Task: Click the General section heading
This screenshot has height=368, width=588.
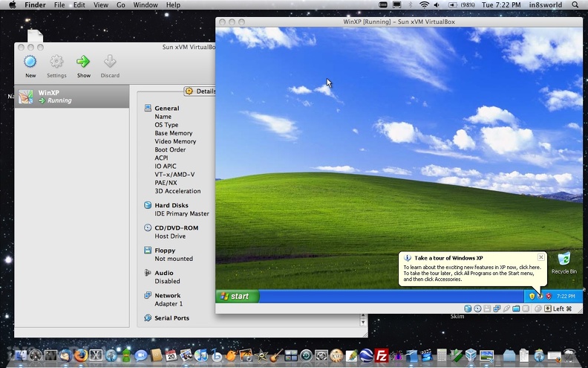Action: click(167, 108)
